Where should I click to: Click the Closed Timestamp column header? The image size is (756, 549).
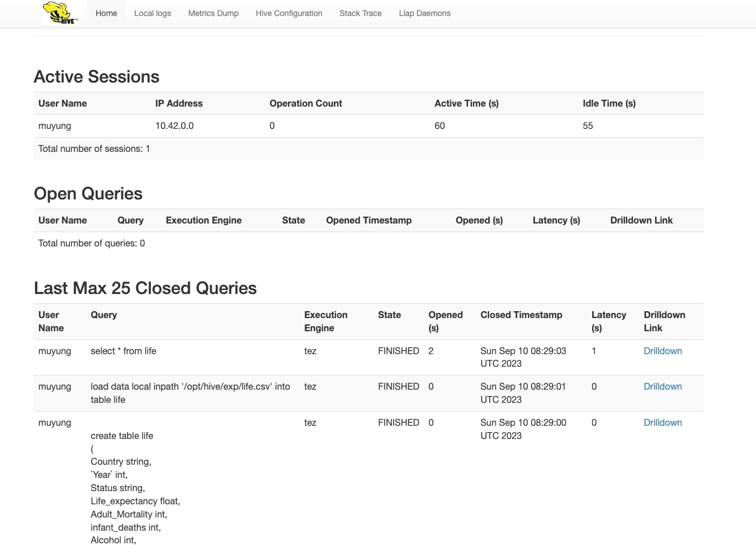tap(521, 315)
